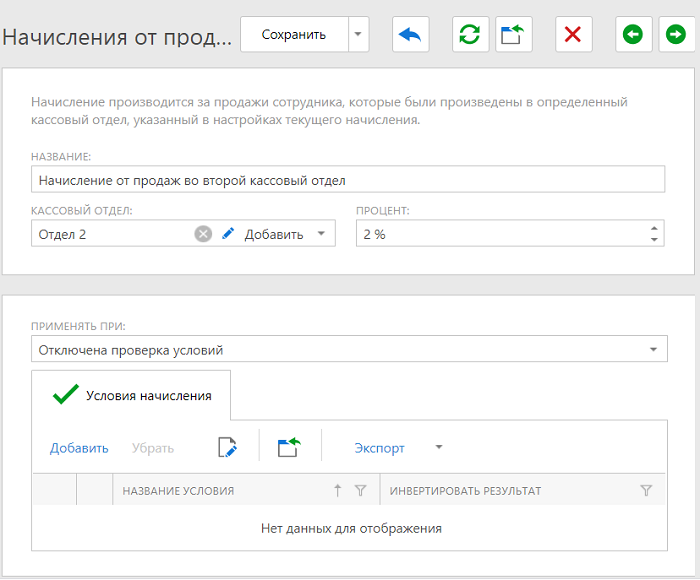Click Добавить link in conditions toolbar
This screenshot has width=700, height=580.
79,448
